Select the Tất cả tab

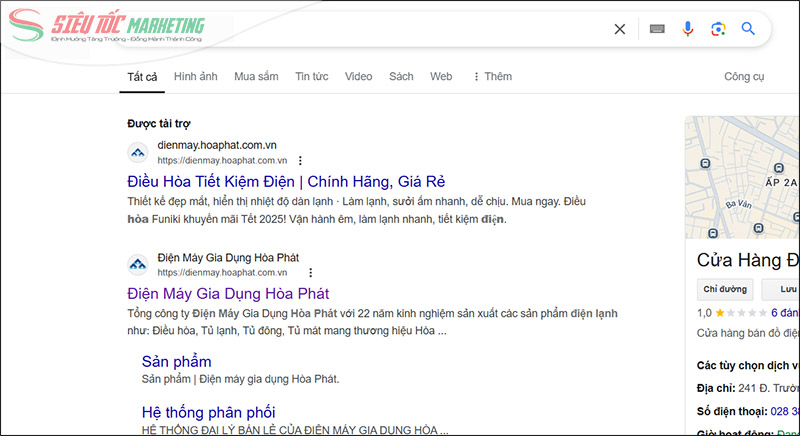tap(142, 77)
